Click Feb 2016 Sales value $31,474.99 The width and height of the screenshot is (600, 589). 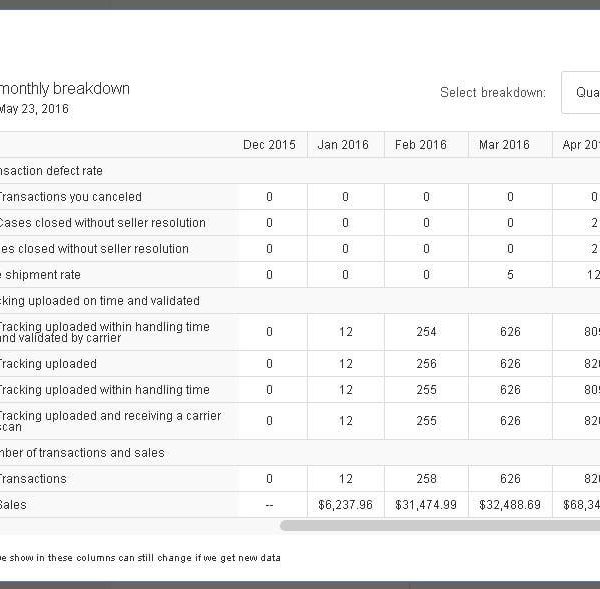[x=426, y=505]
